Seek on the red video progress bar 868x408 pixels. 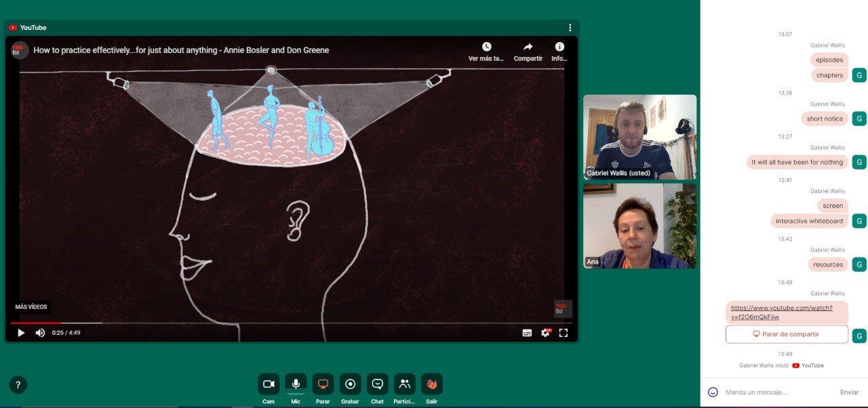292,323
